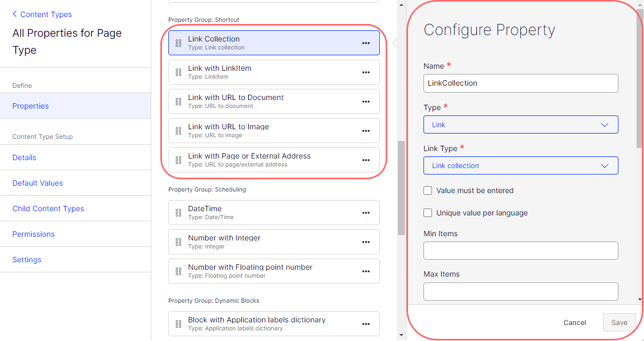This screenshot has width=644, height=341.
Task: Select the Link Collection property row
Action: 274,43
